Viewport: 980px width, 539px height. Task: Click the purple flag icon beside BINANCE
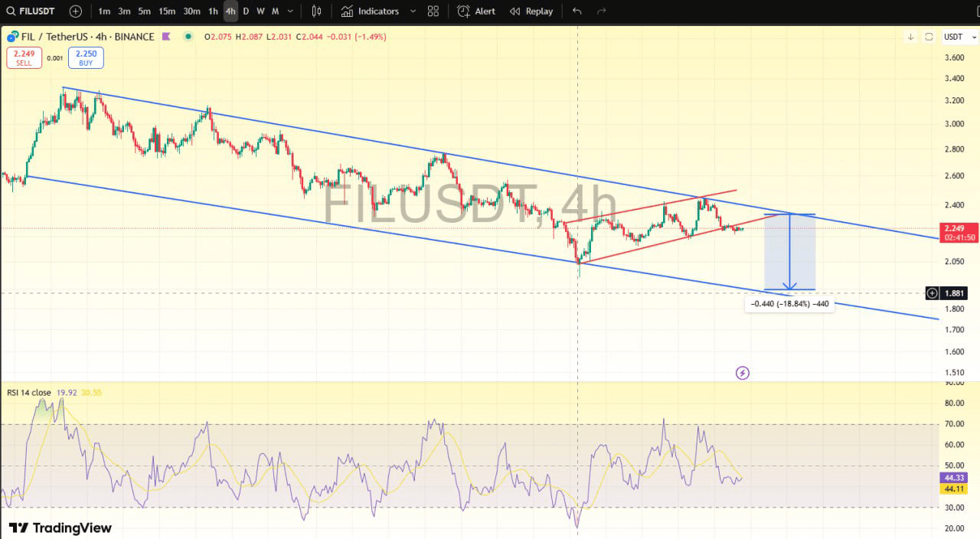[165, 37]
